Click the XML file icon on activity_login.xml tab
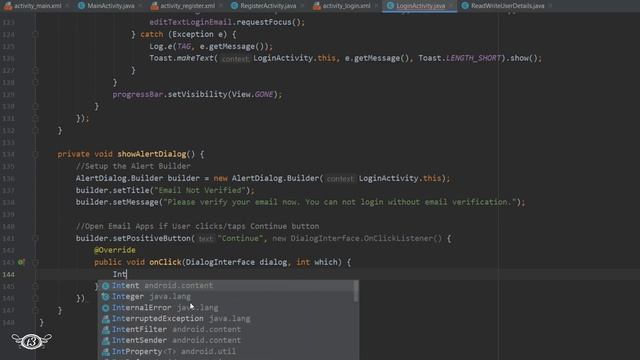This screenshot has width=640, height=360. click(x=317, y=6)
